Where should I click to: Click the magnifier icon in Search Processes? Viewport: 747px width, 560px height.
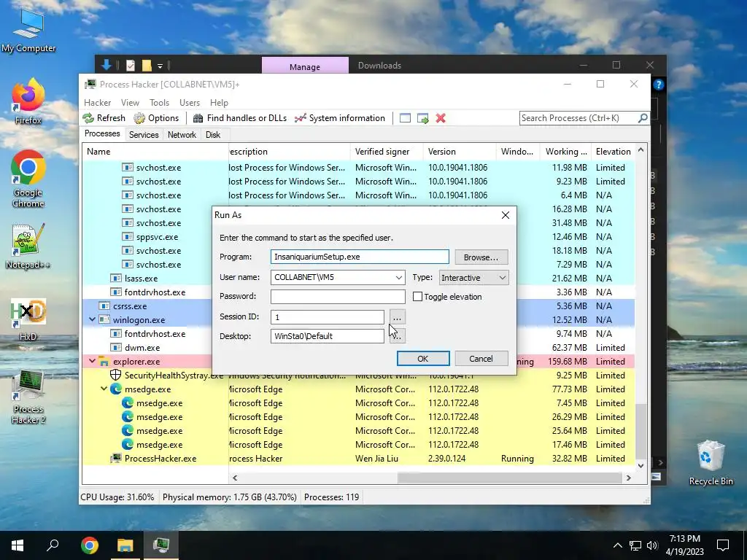tap(642, 117)
